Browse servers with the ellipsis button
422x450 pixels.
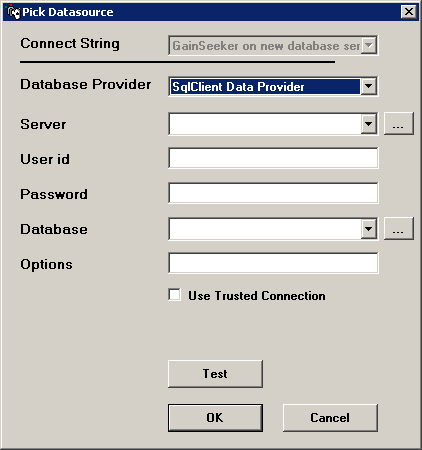[x=399, y=124]
